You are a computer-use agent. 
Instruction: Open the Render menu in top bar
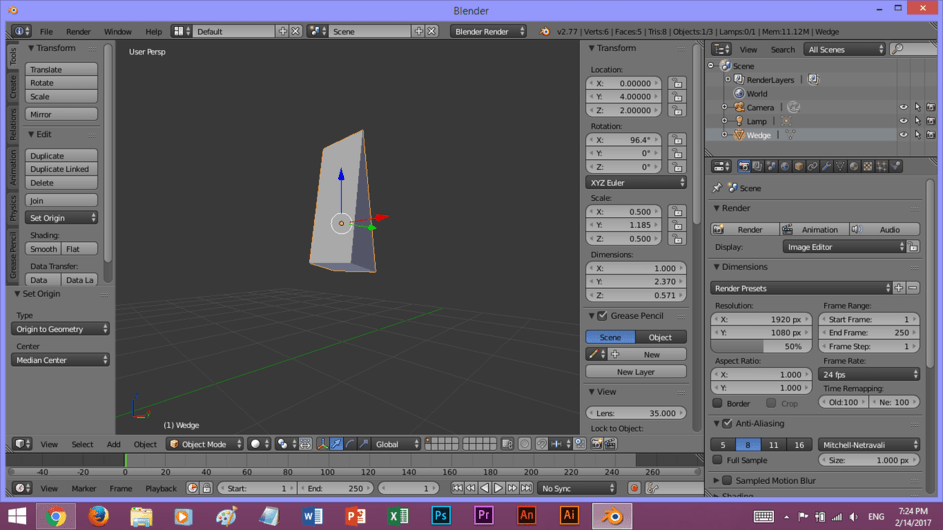[x=78, y=31]
